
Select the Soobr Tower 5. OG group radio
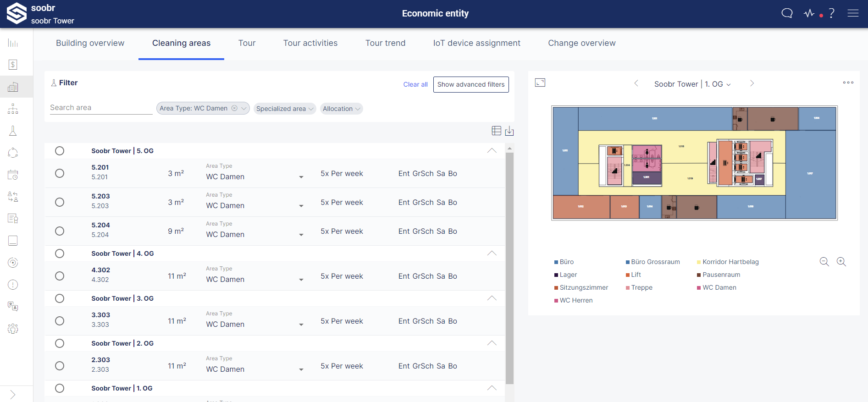coord(60,151)
